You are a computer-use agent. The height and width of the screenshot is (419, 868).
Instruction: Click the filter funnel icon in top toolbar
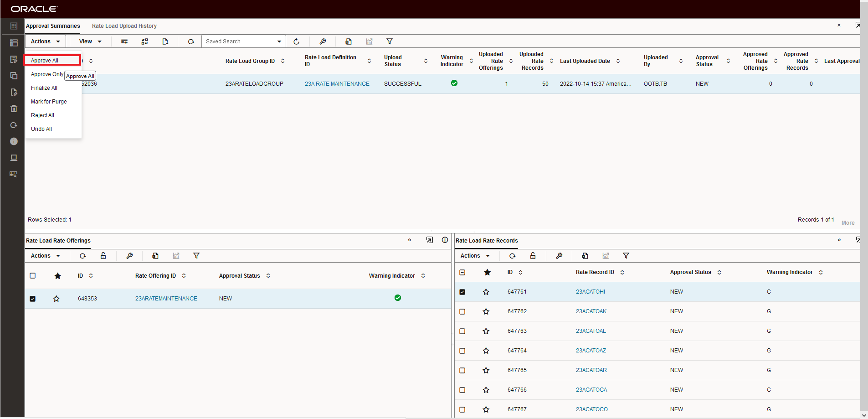point(390,41)
